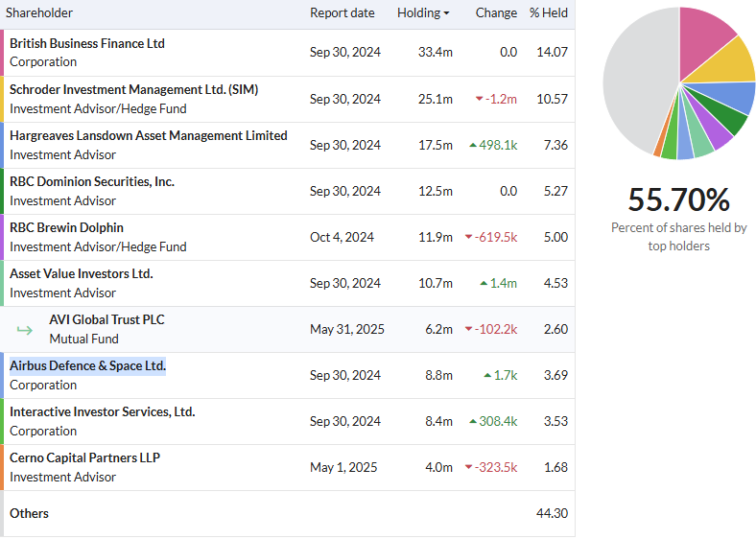The width and height of the screenshot is (756, 539).
Task: Click red down arrow beside Schroder change
Action: [480, 100]
